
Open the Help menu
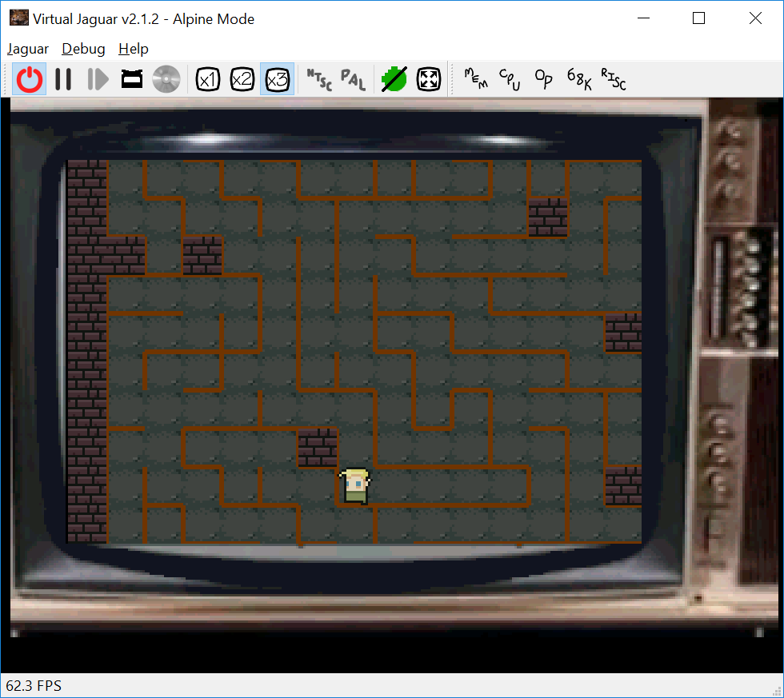click(133, 49)
